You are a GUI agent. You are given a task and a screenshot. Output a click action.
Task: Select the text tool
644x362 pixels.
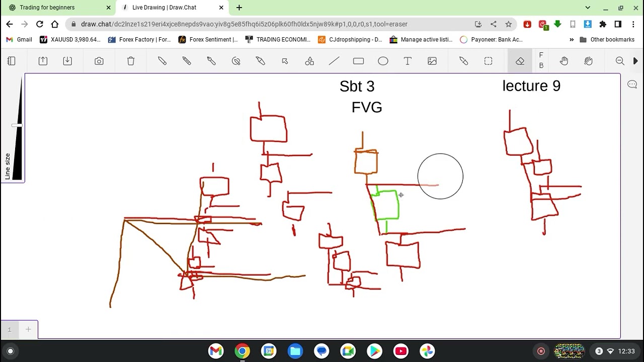click(408, 61)
